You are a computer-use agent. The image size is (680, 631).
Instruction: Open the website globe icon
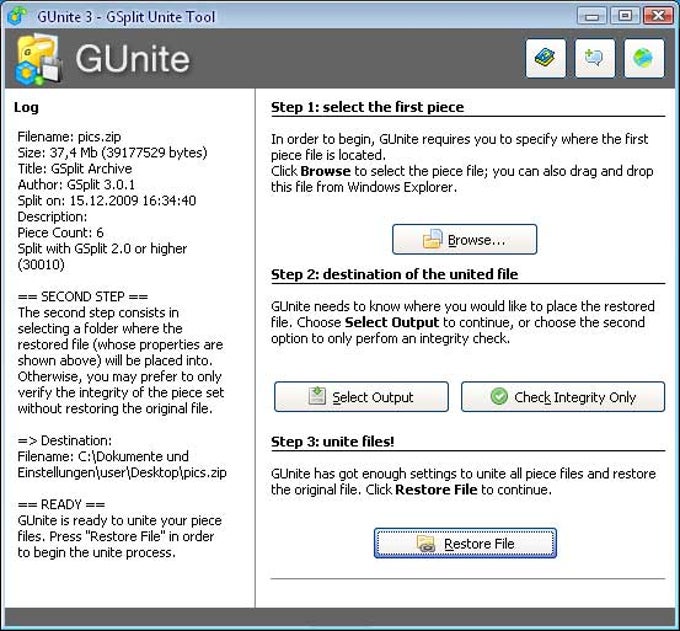644,59
